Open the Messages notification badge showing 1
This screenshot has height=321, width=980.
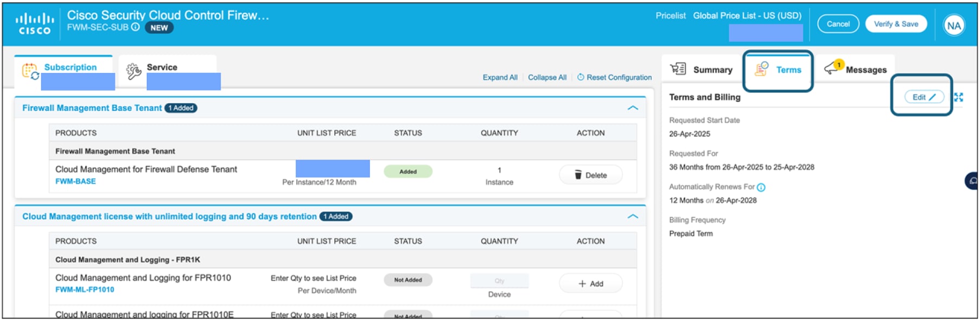[x=839, y=65]
